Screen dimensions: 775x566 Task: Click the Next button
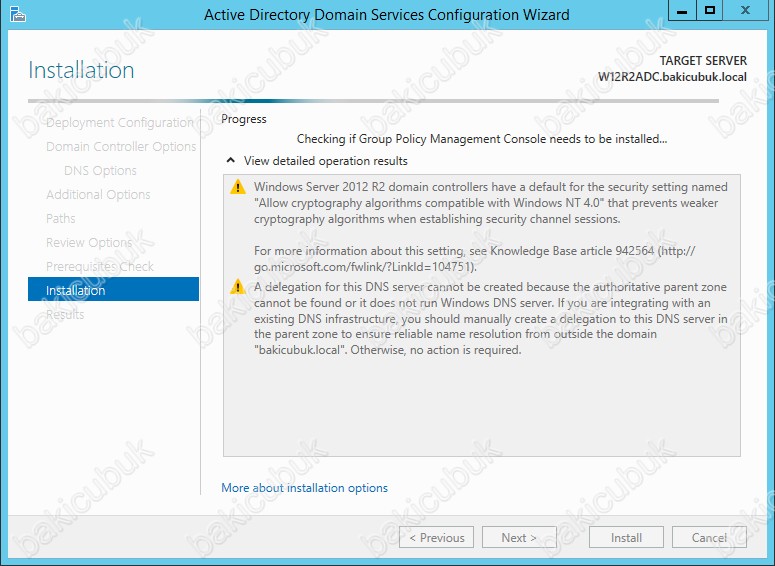tap(519, 537)
